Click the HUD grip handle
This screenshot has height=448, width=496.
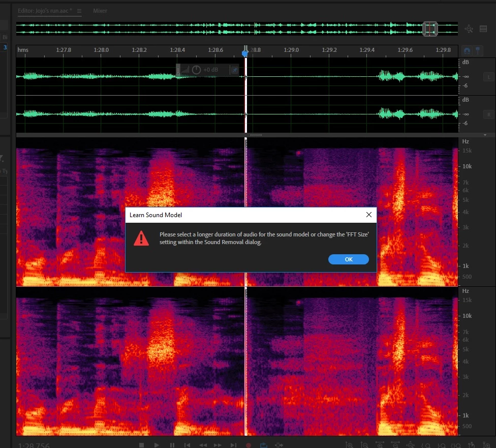[x=178, y=70]
